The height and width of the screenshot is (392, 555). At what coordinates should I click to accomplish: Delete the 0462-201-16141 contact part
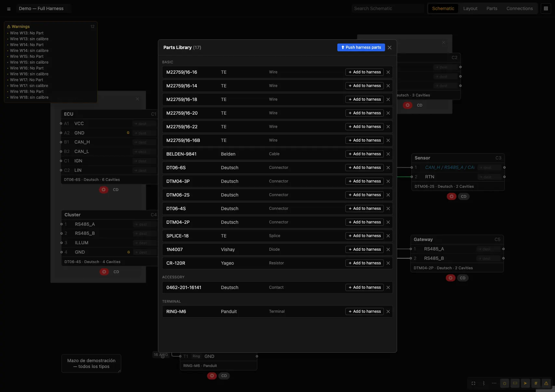[388, 287]
